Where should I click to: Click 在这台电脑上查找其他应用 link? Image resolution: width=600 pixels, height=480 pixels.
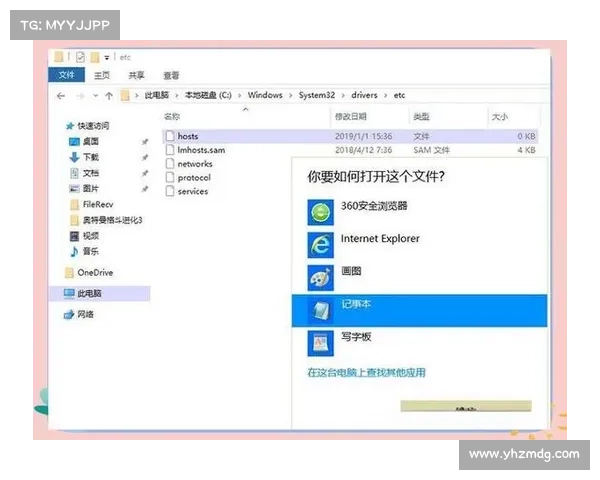366,372
